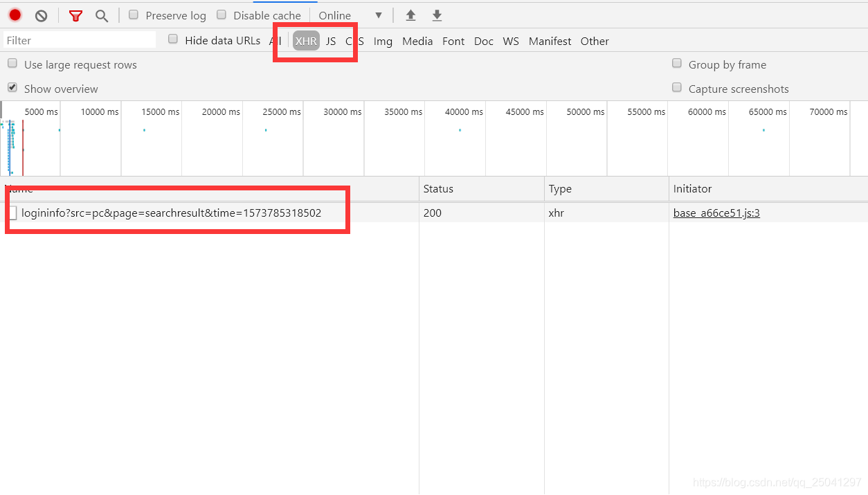Sort by the Status column header
This screenshot has height=495, width=868.
tap(481, 188)
